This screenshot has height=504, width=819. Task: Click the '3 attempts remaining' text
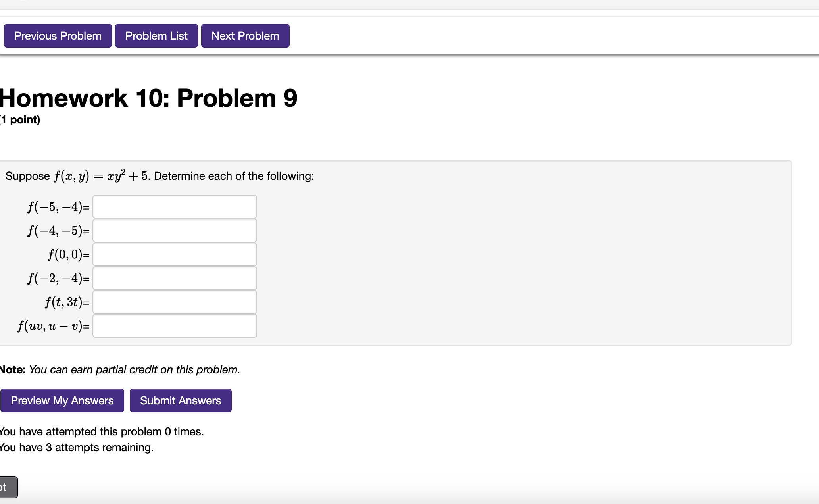[77, 447]
